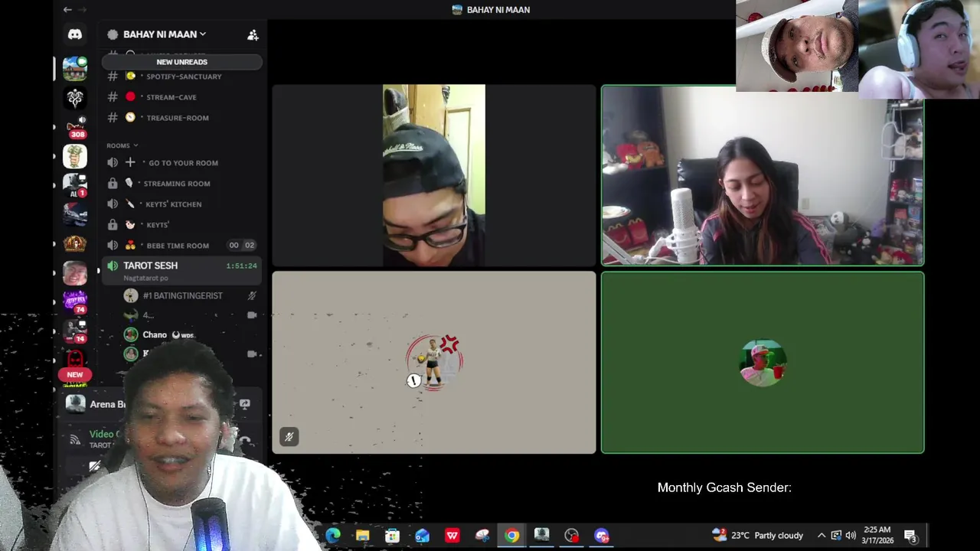This screenshot has width=980, height=551.
Task: Click the network icon in system tray
Action: point(836,536)
